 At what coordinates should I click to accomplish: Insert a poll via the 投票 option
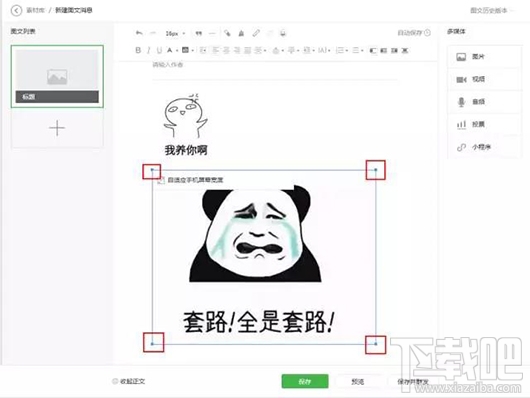(x=484, y=124)
